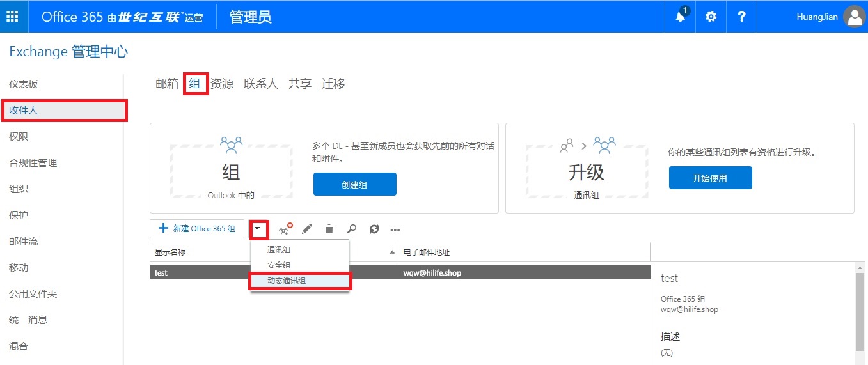Click the 升级 通讯组 card image

pyautogui.click(x=587, y=169)
